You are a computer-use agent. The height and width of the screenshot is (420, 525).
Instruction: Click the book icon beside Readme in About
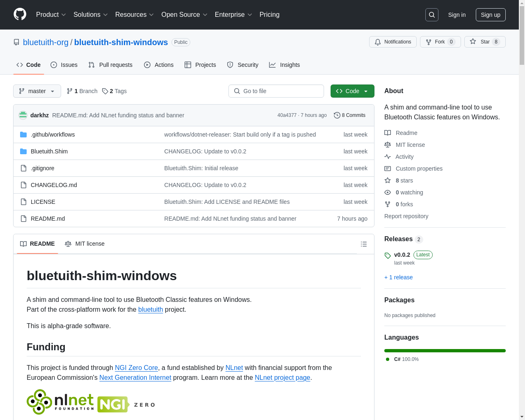388,133
